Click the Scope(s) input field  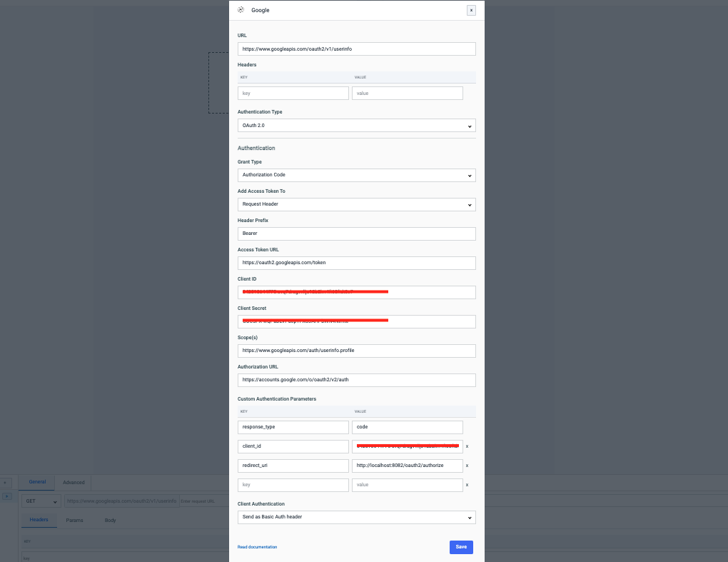click(356, 351)
